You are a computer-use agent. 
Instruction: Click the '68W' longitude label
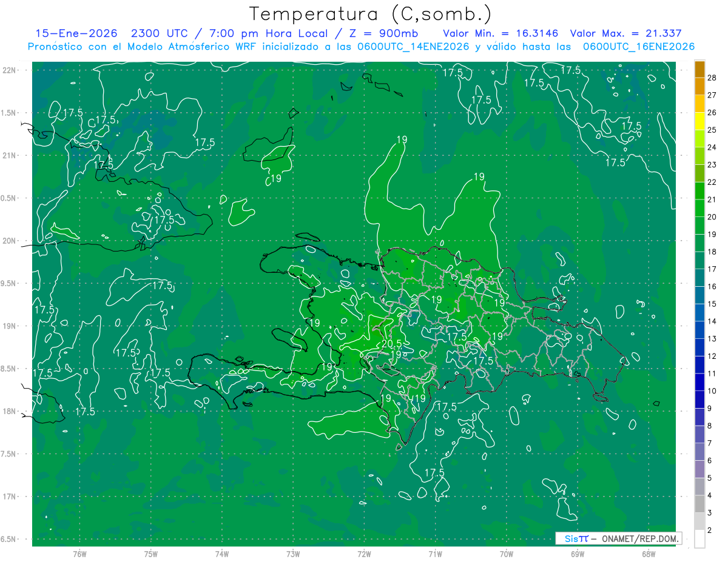(649, 554)
